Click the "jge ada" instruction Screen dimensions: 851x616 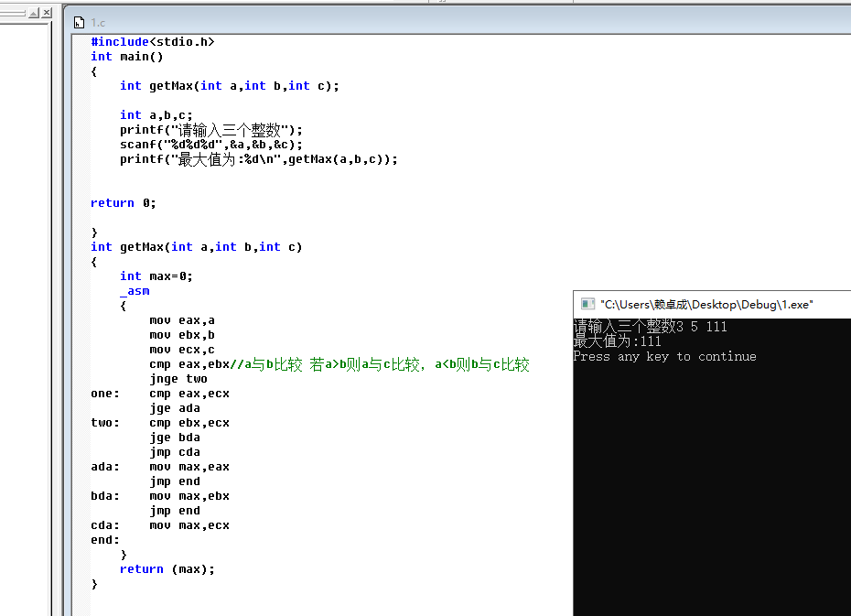174,408
